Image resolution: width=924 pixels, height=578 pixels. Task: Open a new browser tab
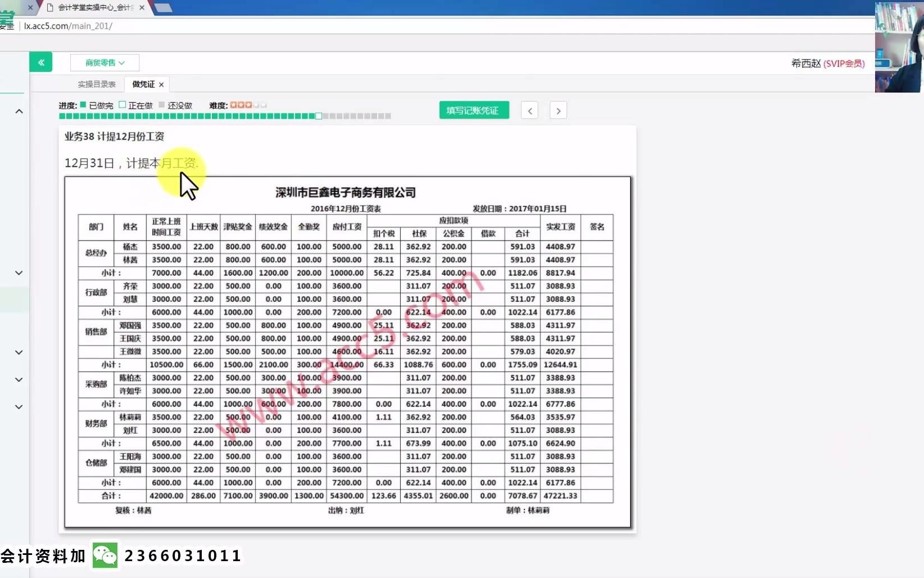pos(163,8)
